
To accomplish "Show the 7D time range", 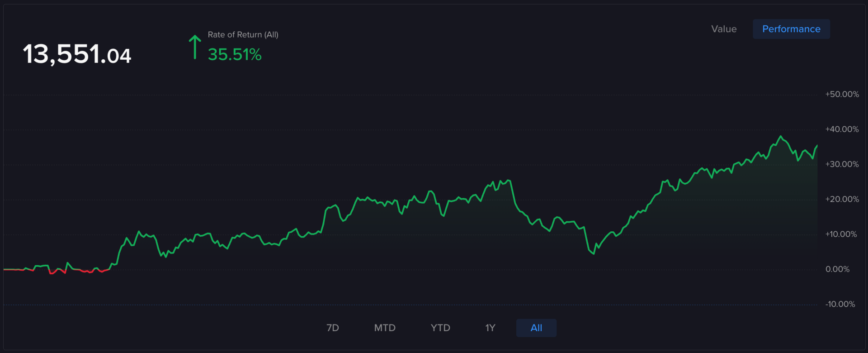I will tap(333, 328).
